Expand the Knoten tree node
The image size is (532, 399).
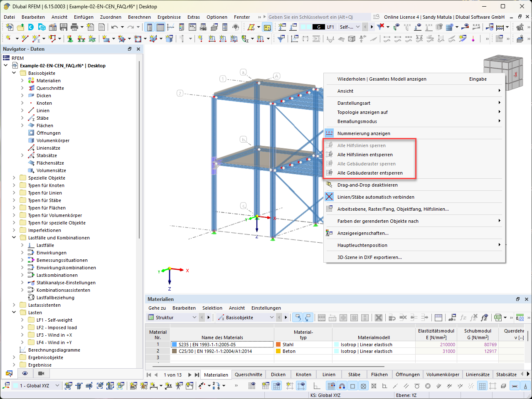pos(22,103)
